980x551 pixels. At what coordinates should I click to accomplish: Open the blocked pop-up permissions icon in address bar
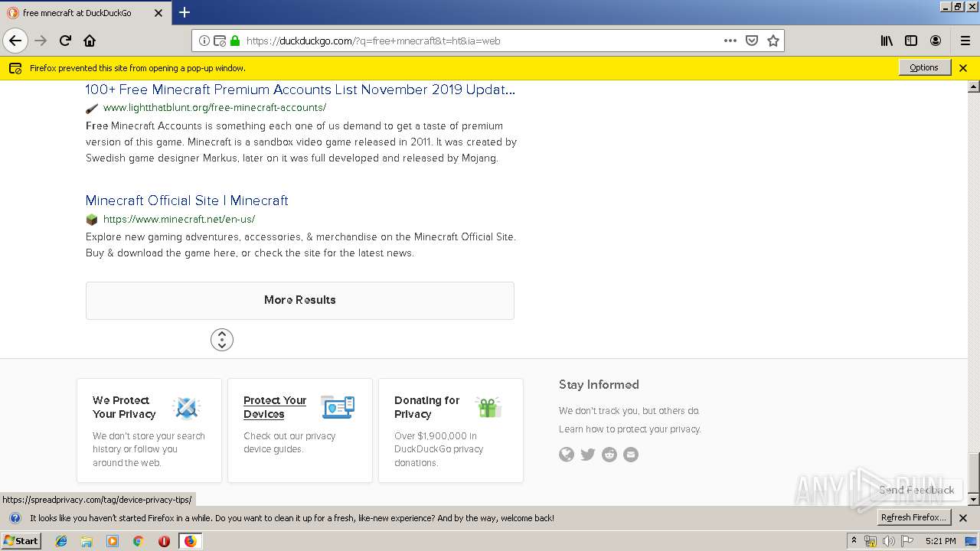tap(220, 41)
